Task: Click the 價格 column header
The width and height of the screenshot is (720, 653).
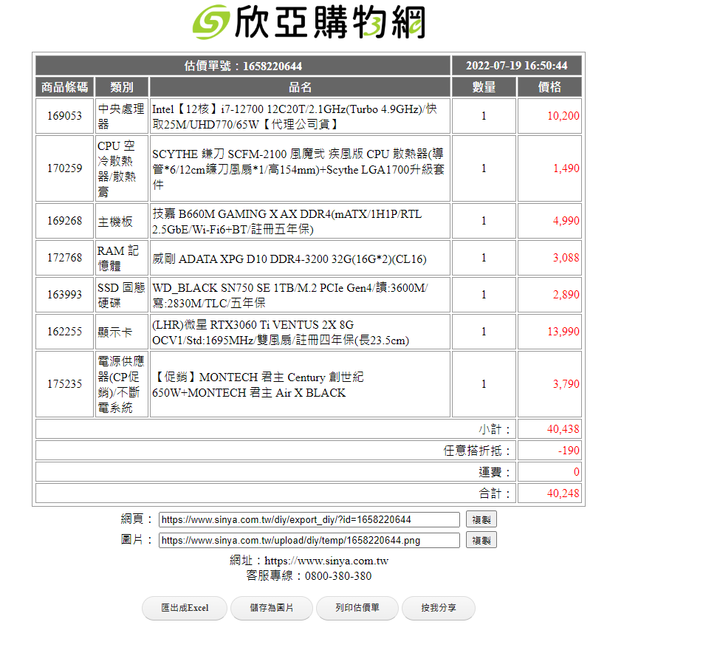Action: pos(550,87)
